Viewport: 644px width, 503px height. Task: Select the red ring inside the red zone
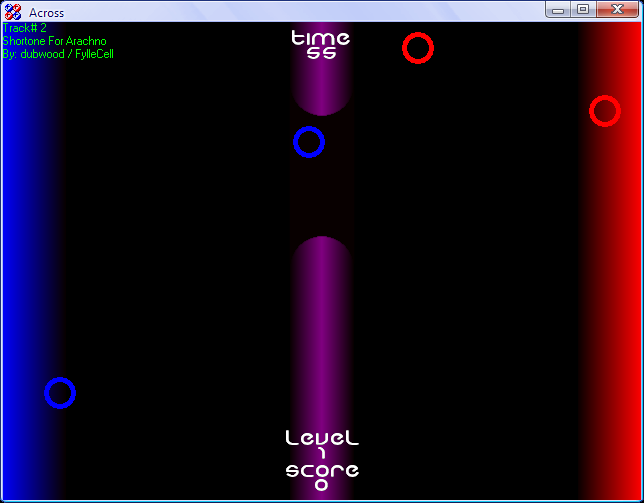[605, 111]
